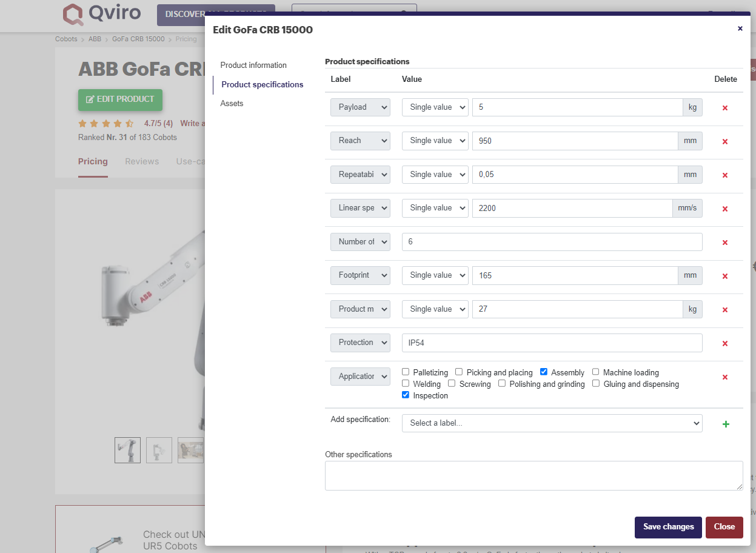
Task: Open GoFa CRB 15000 breadcrumb link
Action: pos(138,39)
